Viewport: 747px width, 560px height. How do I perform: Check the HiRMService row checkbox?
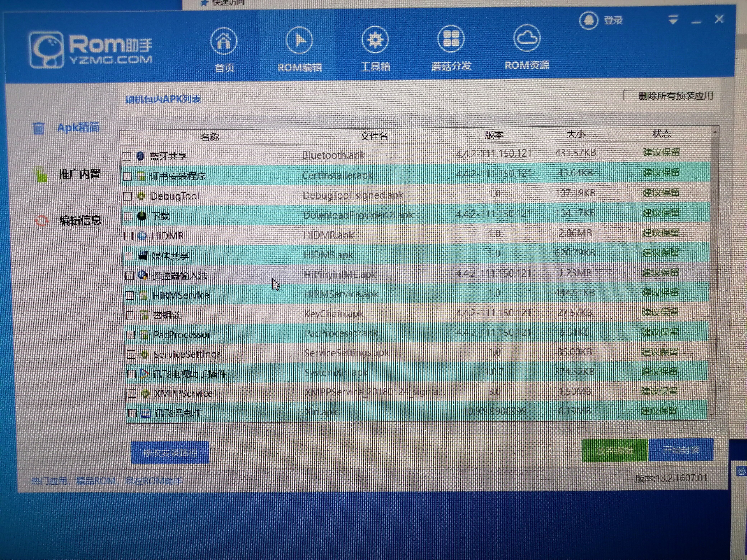click(130, 296)
